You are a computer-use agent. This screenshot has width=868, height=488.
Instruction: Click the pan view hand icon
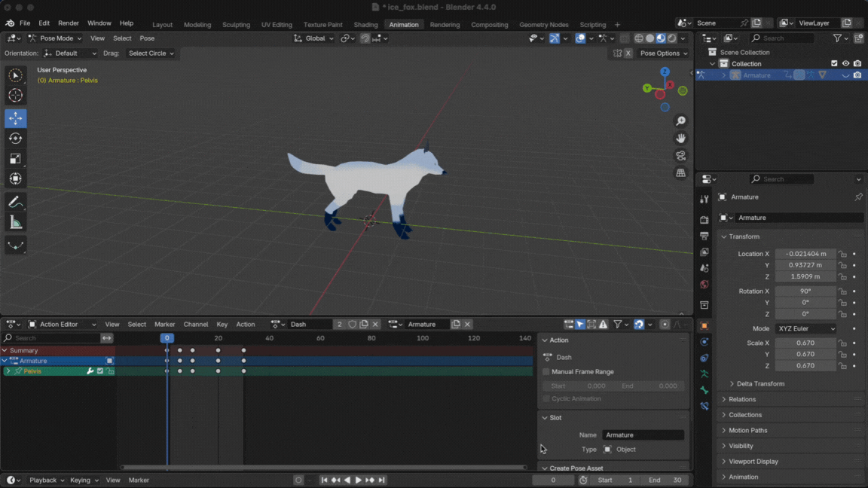(681, 139)
